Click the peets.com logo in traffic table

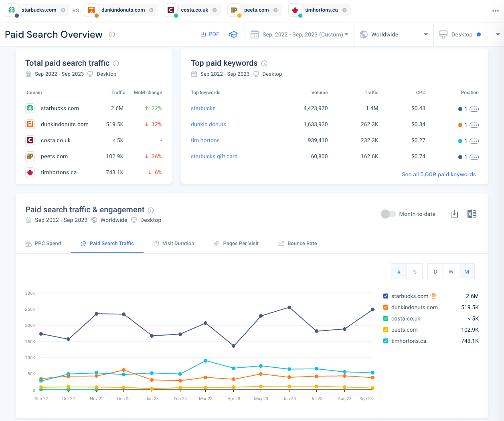pos(30,156)
